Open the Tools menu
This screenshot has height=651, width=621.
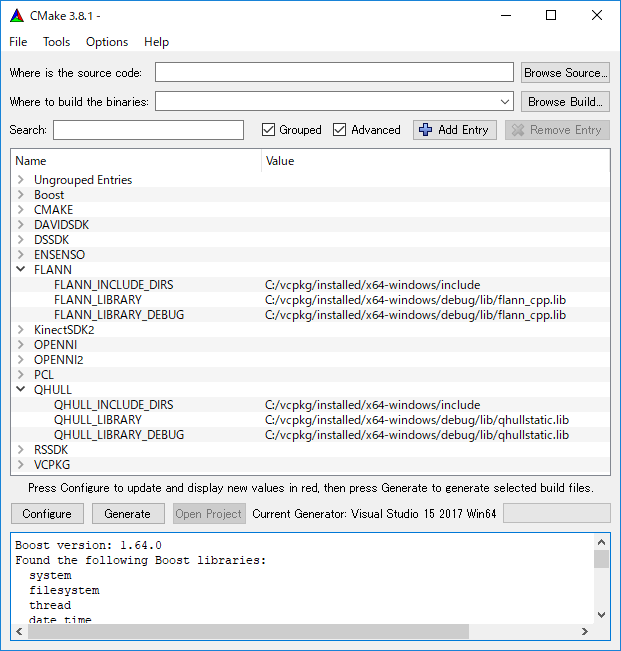click(56, 42)
